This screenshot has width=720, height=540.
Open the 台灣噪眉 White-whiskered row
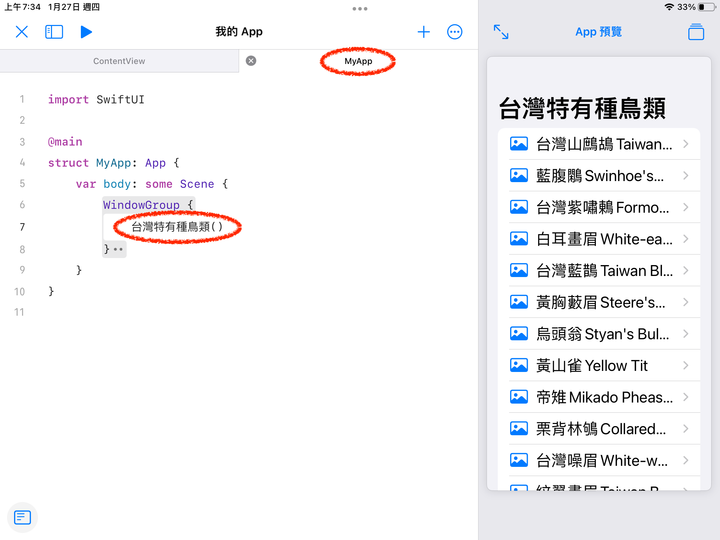[x=599, y=461]
